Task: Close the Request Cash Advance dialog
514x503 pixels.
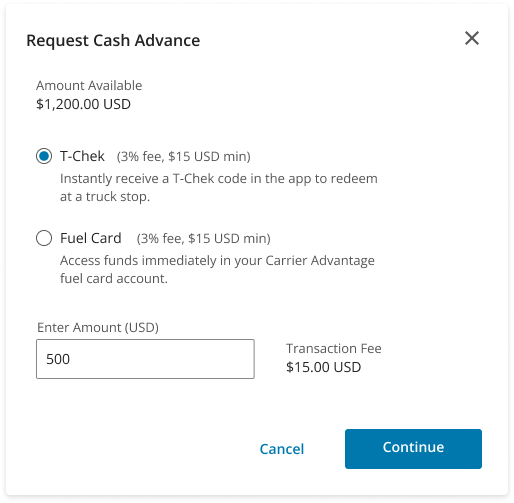Action: (472, 38)
